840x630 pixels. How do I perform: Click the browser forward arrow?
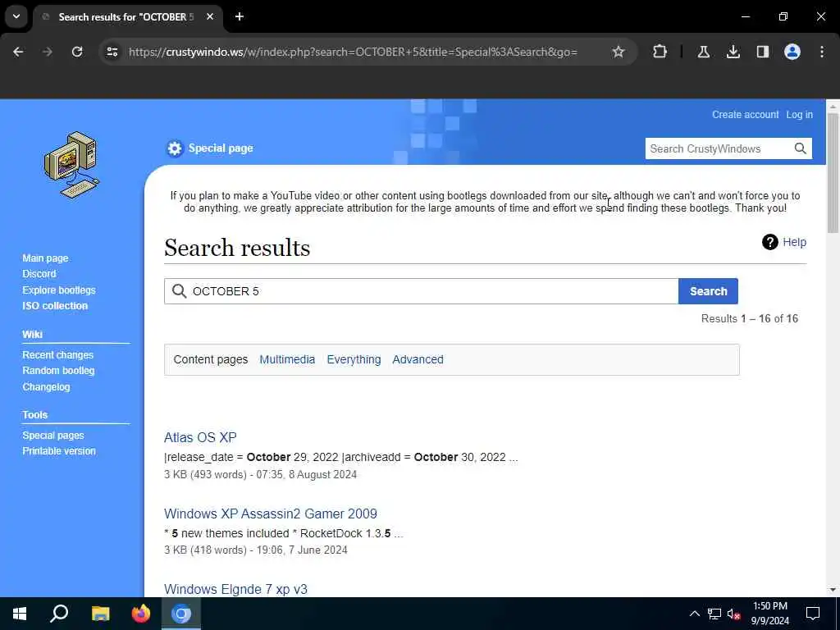pos(47,52)
